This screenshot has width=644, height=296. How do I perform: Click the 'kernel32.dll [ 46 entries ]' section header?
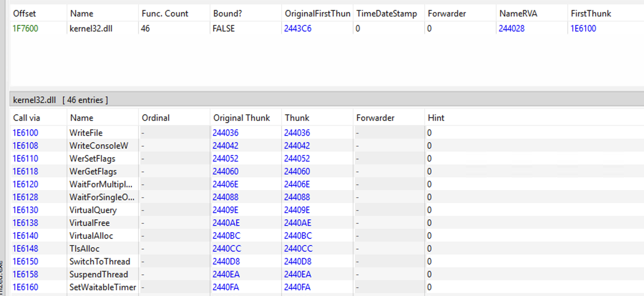click(60, 100)
